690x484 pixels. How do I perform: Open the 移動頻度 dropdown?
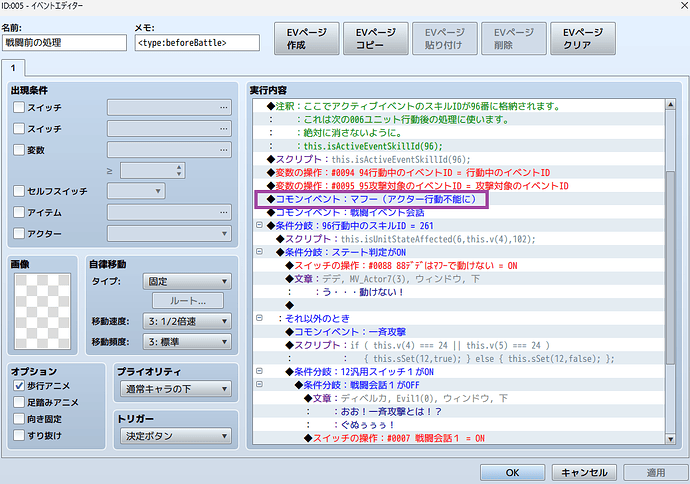tap(187, 342)
